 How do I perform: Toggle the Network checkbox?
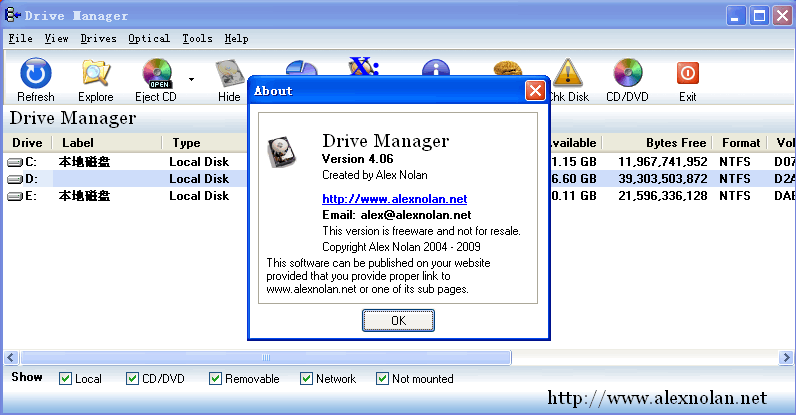(x=306, y=378)
